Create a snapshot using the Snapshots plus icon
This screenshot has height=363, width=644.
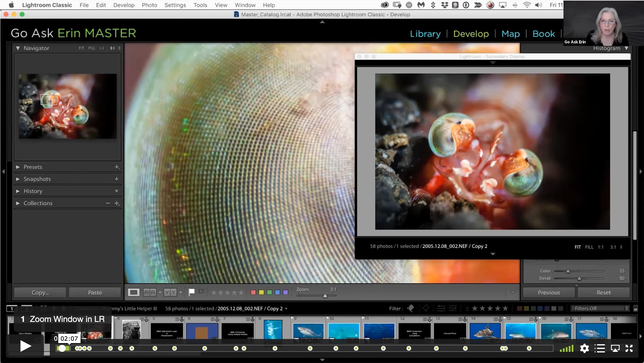[117, 179]
